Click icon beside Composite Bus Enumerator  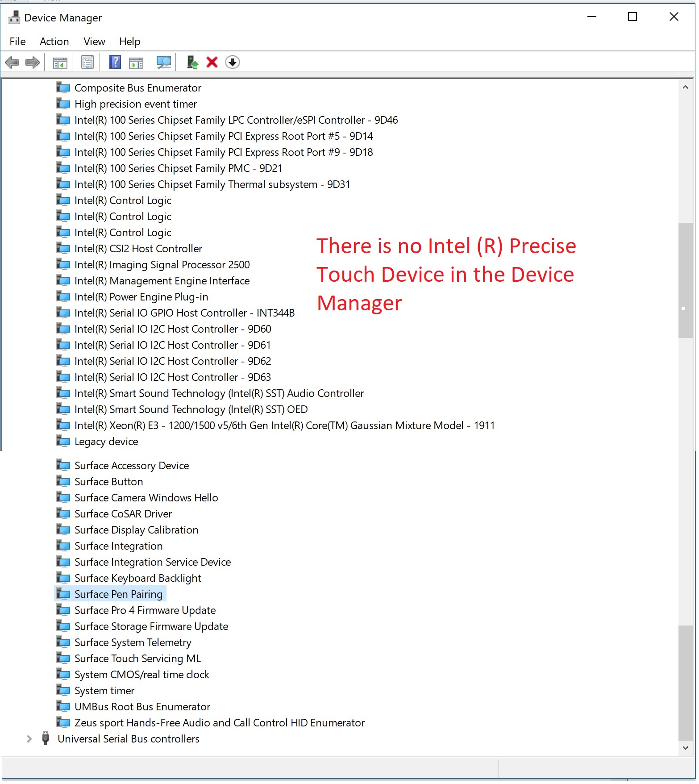click(x=63, y=88)
